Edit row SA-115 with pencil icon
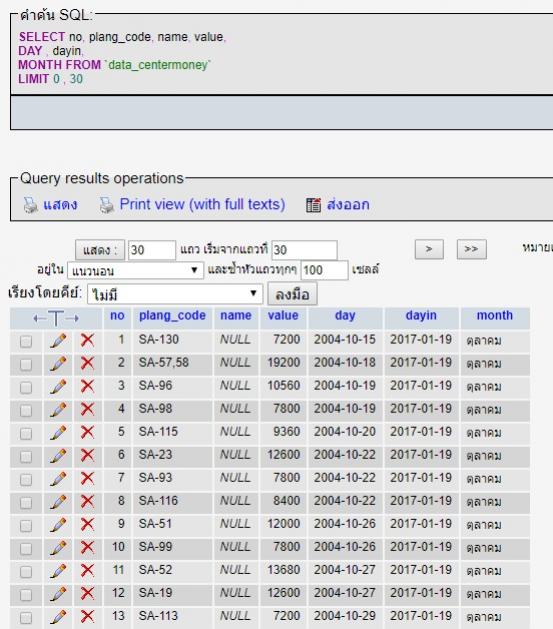 click(x=58, y=433)
